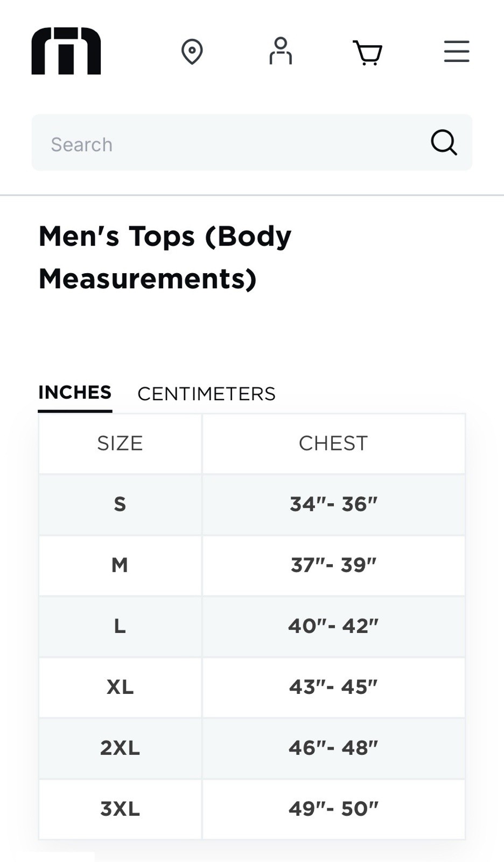
Task: Click the 49"- 50" chest measurement
Action: [333, 809]
